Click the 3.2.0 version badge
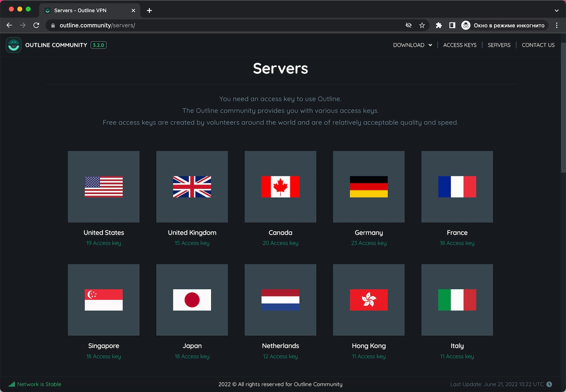Screen dimensions: 566x392 (98, 45)
